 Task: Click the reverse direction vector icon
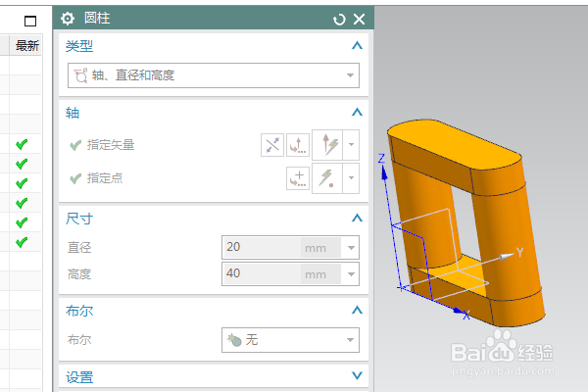pos(272,145)
